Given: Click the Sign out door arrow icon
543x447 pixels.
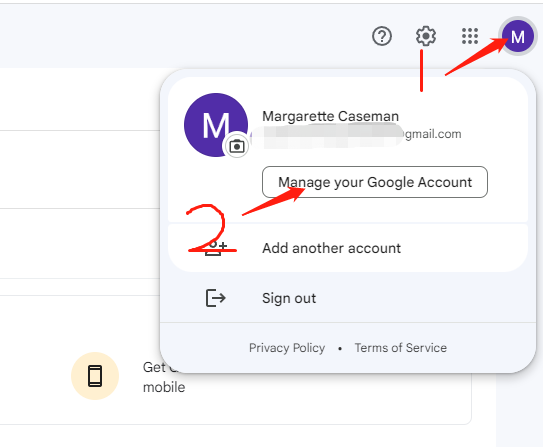Looking at the screenshot, I should [x=215, y=298].
